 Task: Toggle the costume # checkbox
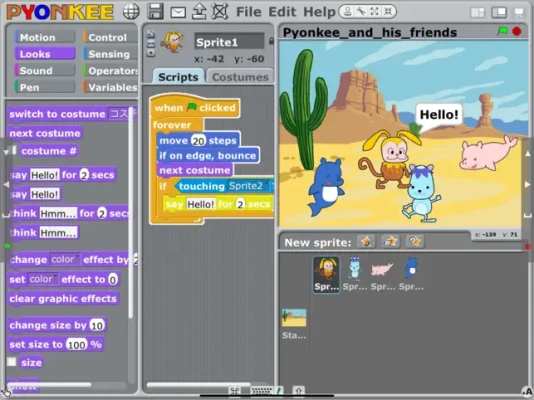tap(14, 150)
